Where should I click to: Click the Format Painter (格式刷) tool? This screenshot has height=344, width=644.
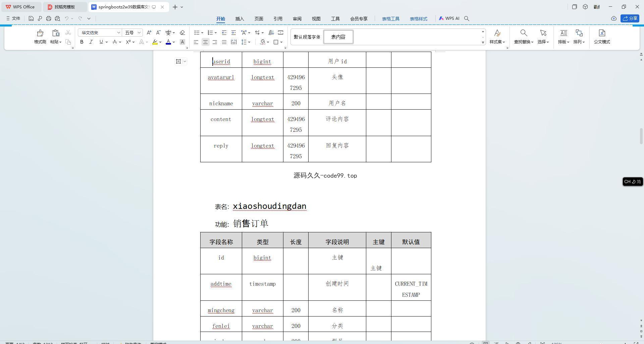40,36
